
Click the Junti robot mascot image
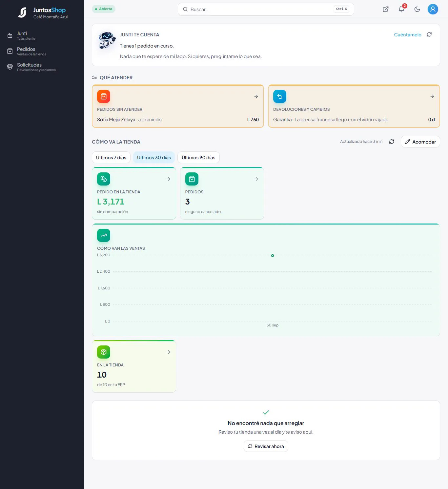(x=107, y=40)
